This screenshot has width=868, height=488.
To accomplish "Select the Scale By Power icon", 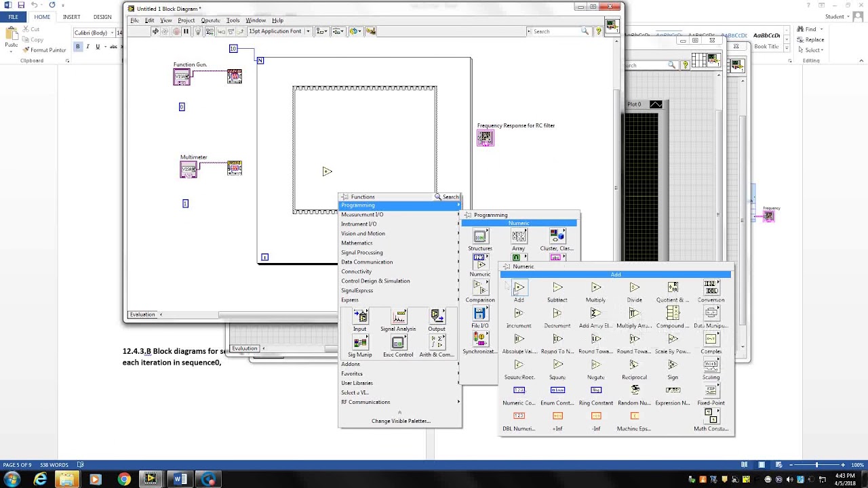I will click(673, 339).
